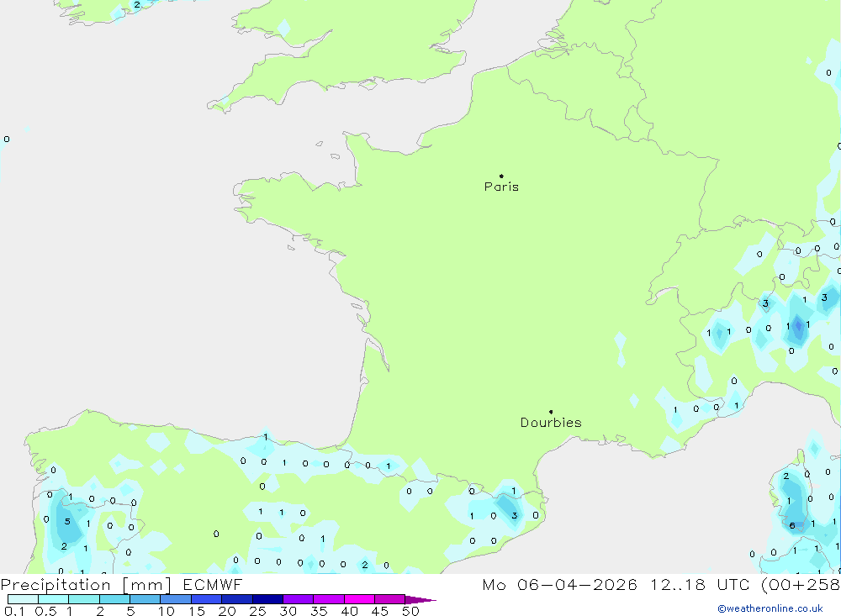This screenshot has width=841, height=616.
Task: Click the legend value "50"
Action: coord(411,611)
